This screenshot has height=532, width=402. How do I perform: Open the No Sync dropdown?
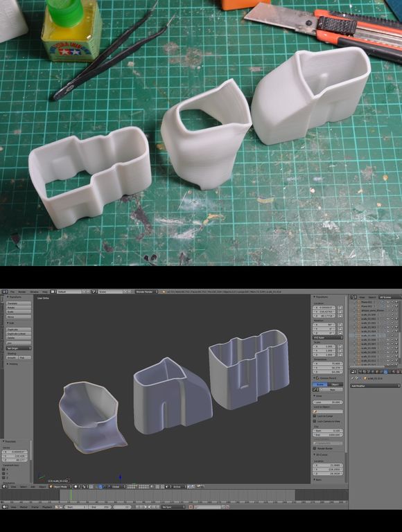click(x=174, y=507)
